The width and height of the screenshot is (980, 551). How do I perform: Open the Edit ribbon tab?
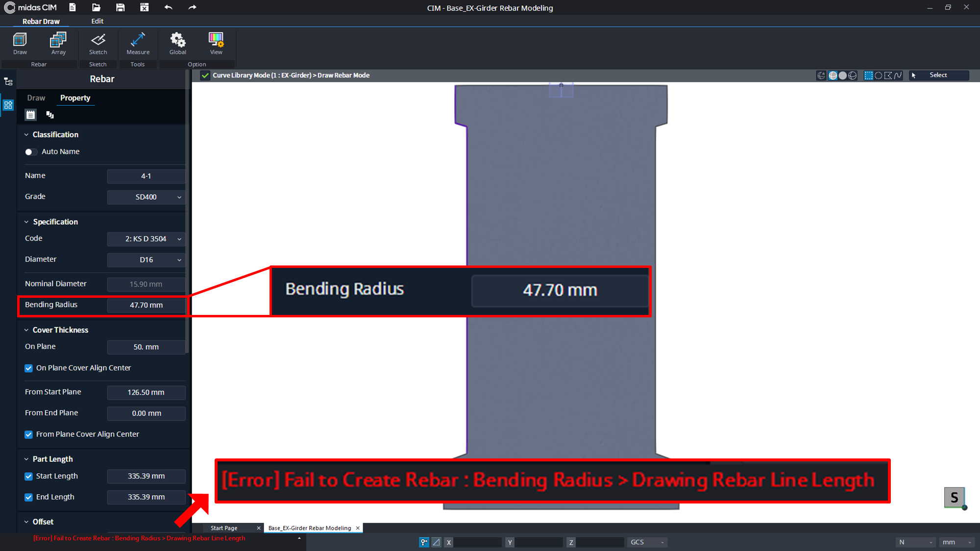click(98, 21)
